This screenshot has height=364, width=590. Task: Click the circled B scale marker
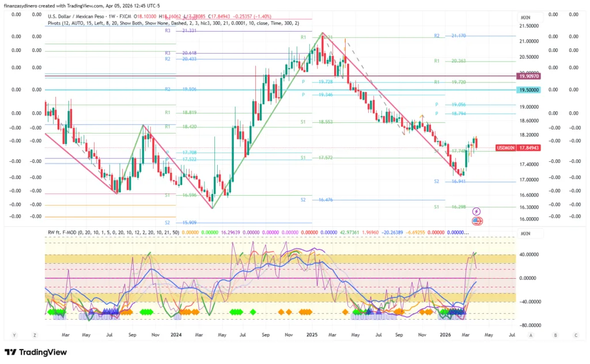coord(555,335)
